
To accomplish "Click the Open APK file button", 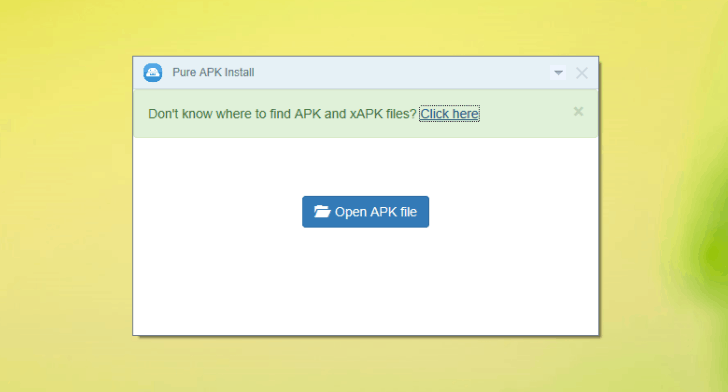I will (x=365, y=212).
